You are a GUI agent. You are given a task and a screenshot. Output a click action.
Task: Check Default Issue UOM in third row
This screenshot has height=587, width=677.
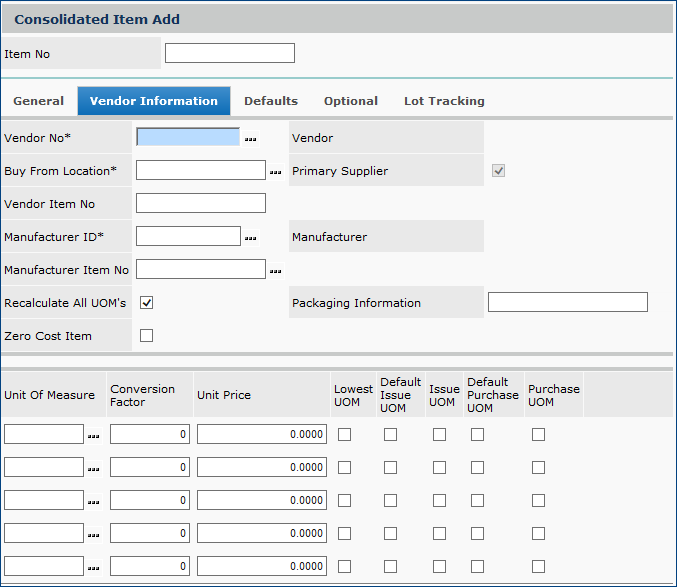click(390, 501)
